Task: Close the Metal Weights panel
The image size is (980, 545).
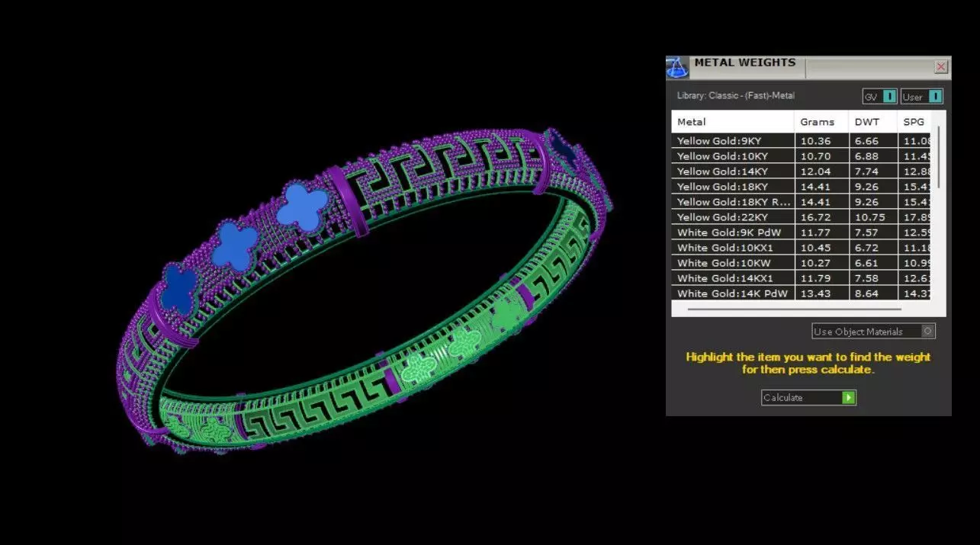Action: (x=941, y=67)
